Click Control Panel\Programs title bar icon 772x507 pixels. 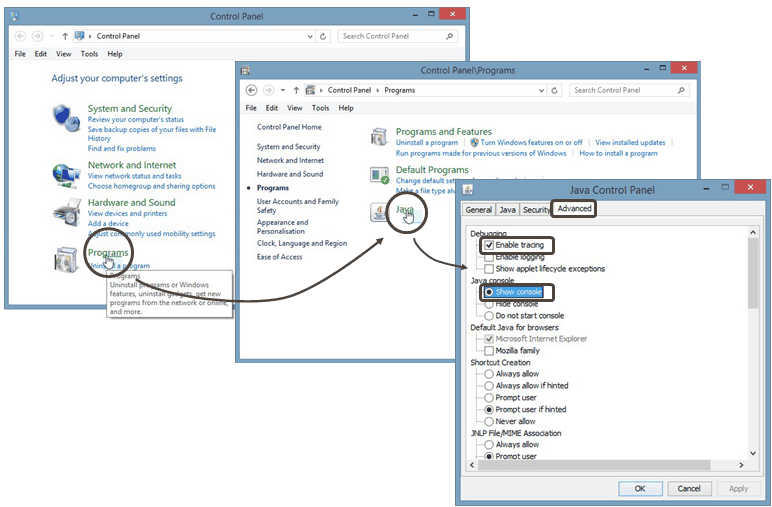coord(245,70)
